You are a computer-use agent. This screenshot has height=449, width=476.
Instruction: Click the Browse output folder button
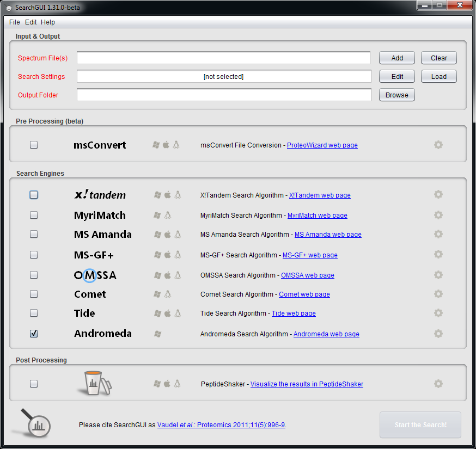tap(397, 95)
